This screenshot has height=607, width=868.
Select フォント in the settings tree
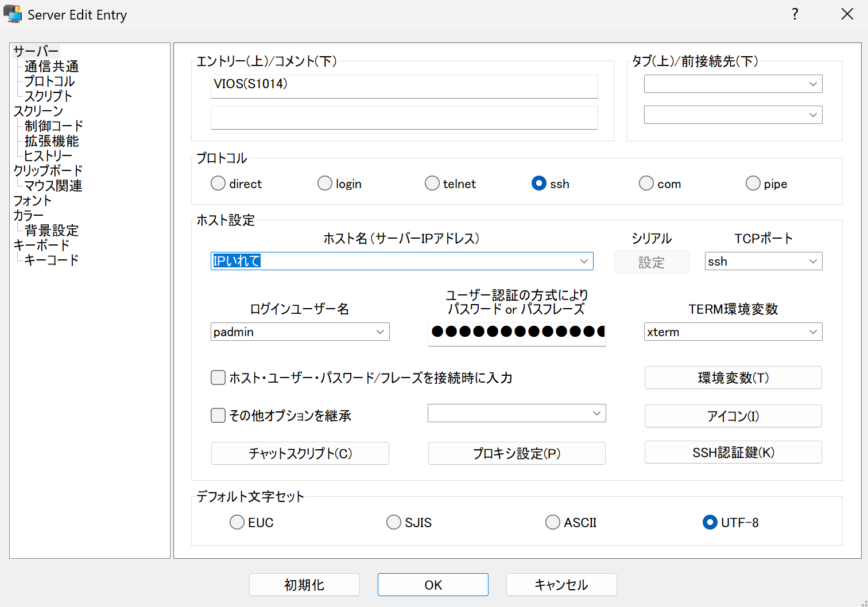(x=32, y=200)
